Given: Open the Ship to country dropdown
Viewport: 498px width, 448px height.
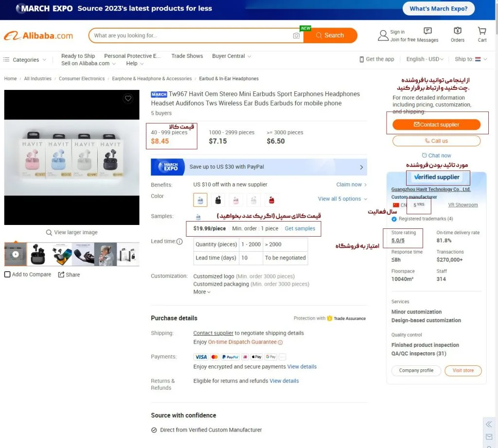Looking at the screenshot, I should (x=471, y=59).
